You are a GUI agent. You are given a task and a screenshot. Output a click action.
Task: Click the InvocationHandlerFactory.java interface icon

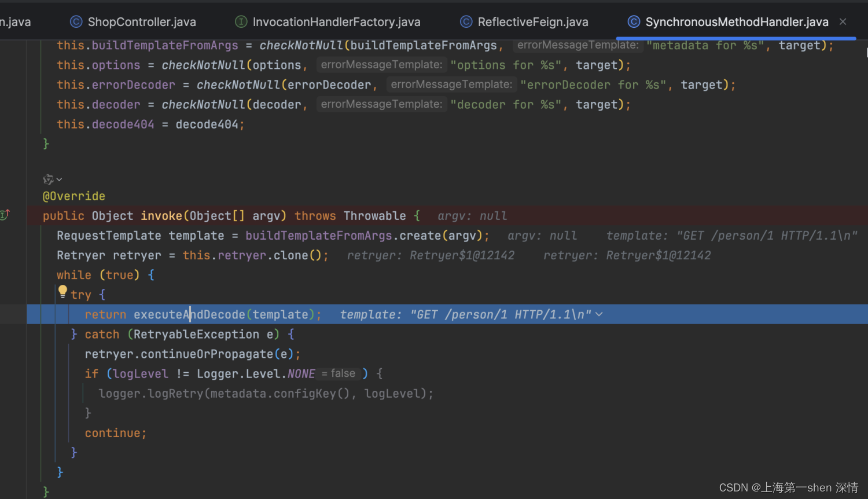[x=241, y=22]
